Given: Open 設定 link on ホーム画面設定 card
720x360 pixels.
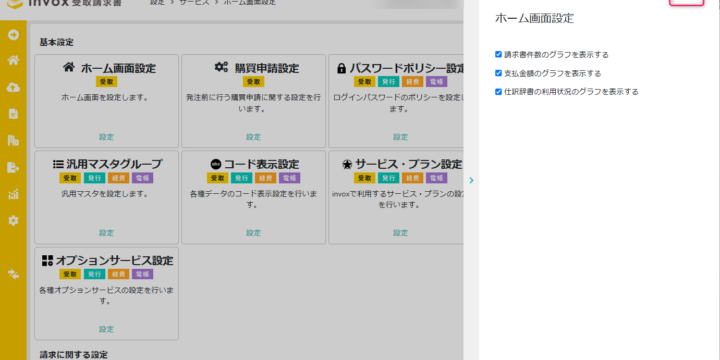Looking at the screenshot, I should (107, 137).
